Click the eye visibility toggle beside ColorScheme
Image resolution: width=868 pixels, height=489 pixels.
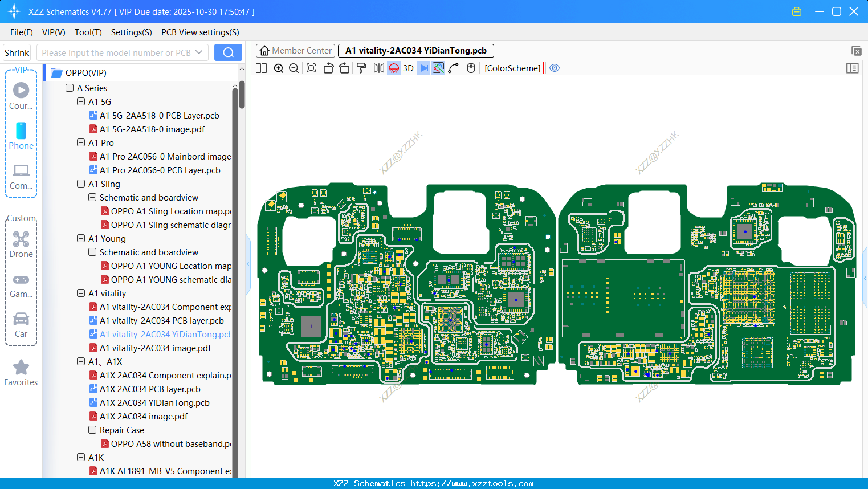click(x=555, y=68)
